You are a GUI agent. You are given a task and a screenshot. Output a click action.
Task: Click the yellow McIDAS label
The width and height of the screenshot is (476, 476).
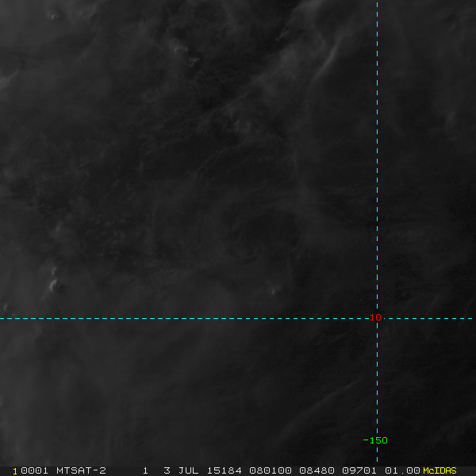coord(440,470)
